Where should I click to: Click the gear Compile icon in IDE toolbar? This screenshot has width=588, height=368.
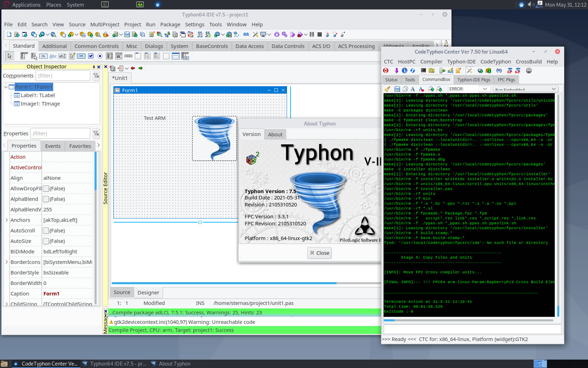[x=276, y=34]
